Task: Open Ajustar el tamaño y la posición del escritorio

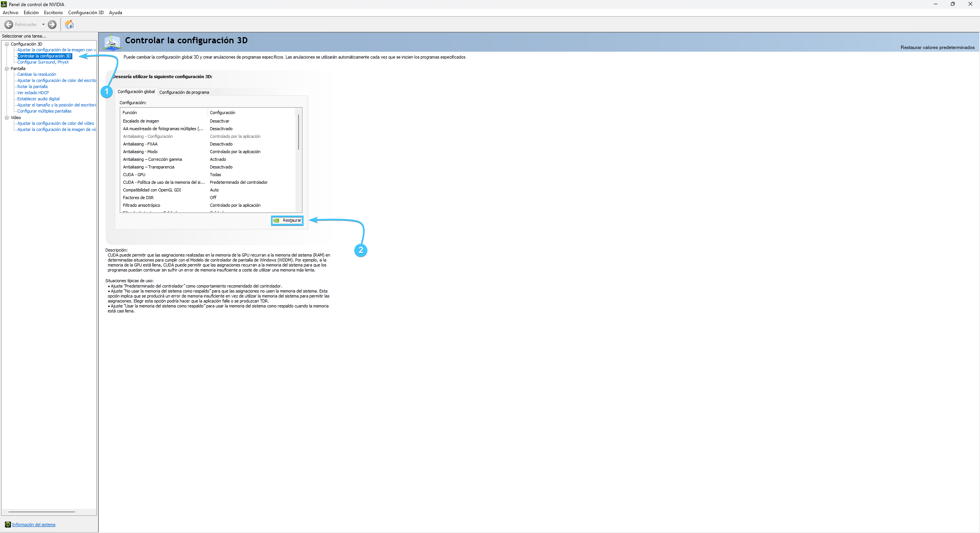Action: click(57, 105)
